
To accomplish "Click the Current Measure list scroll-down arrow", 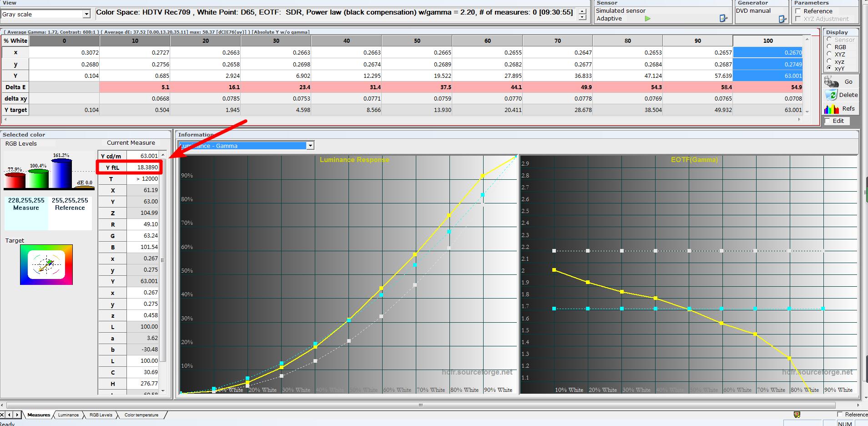I will (163, 390).
